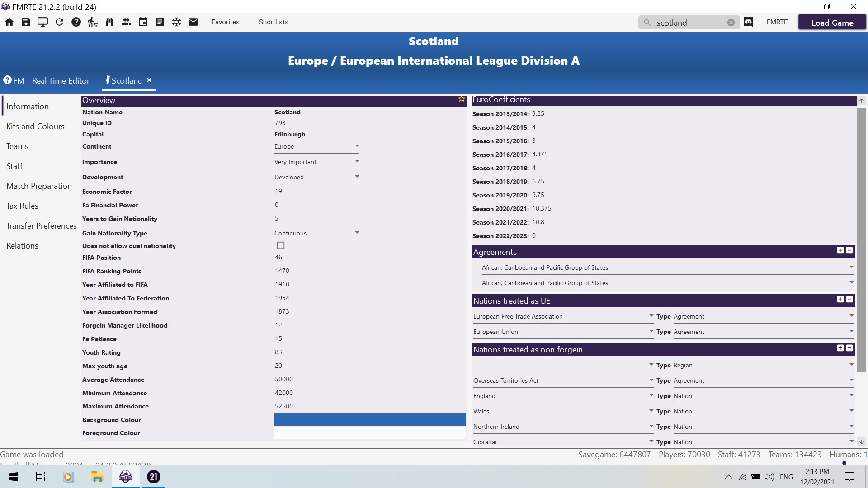Add entry to Nations treated as non forgein
The image size is (868, 488).
pyautogui.click(x=840, y=348)
